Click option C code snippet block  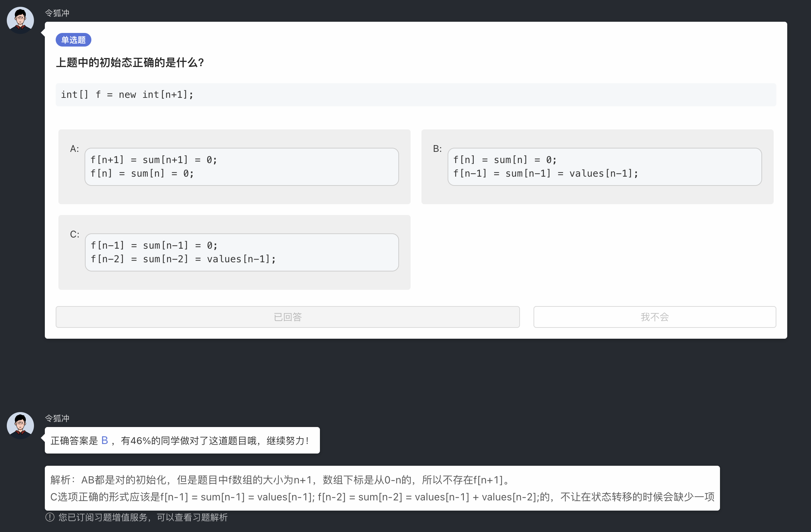[x=241, y=252]
